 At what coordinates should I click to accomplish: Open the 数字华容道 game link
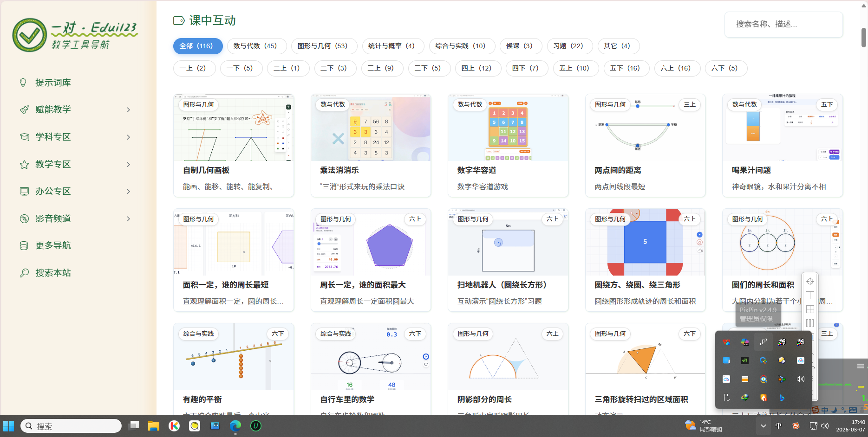pos(476,170)
